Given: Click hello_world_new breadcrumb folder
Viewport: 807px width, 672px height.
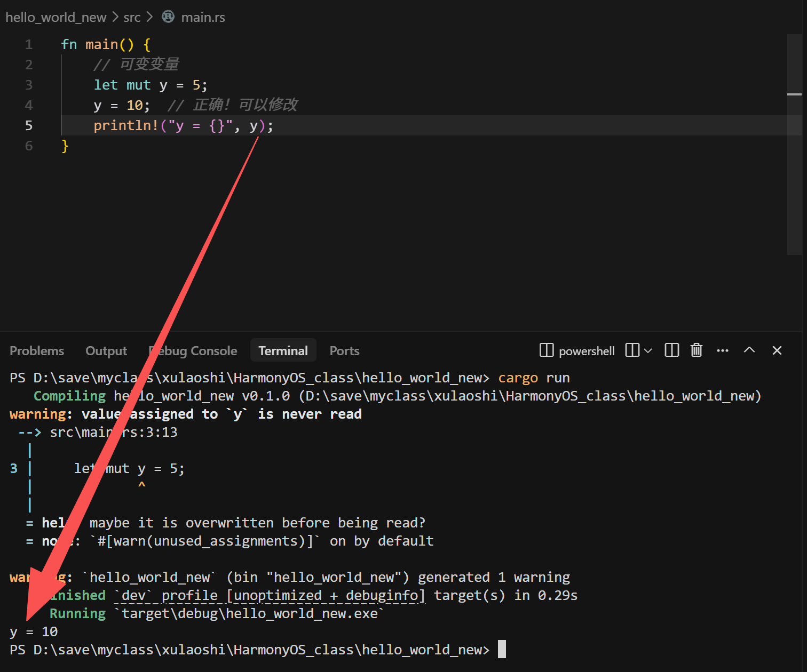Looking at the screenshot, I should tap(56, 17).
